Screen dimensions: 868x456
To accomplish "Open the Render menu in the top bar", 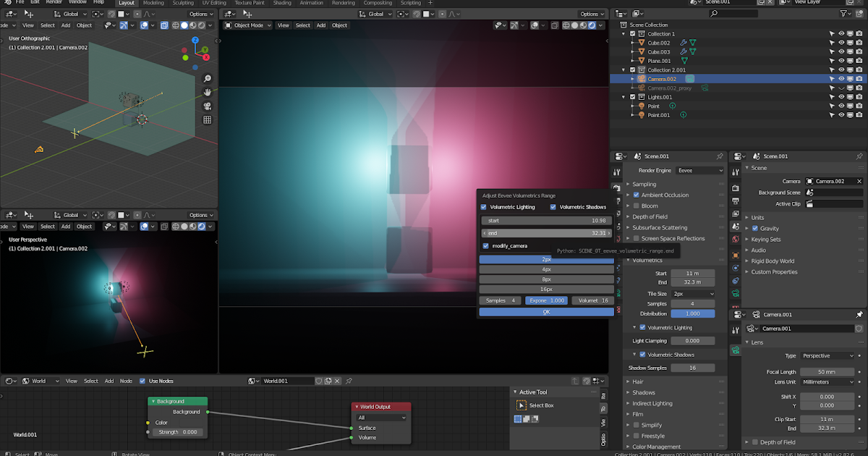I will [55, 3].
